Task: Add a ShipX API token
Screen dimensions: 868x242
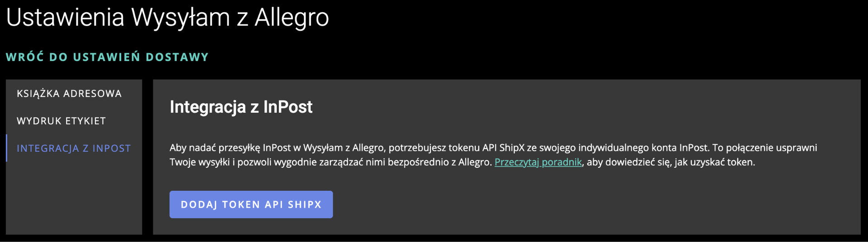Action: tap(251, 204)
